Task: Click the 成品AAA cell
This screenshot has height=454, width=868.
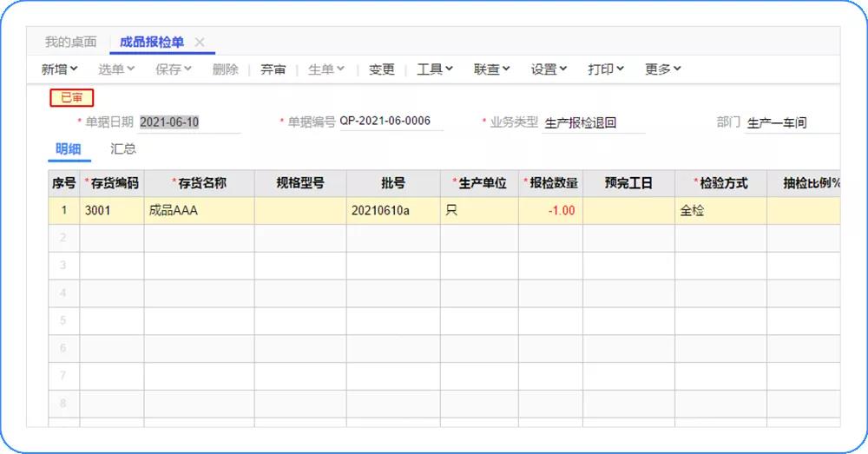Action: [x=200, y=210]
